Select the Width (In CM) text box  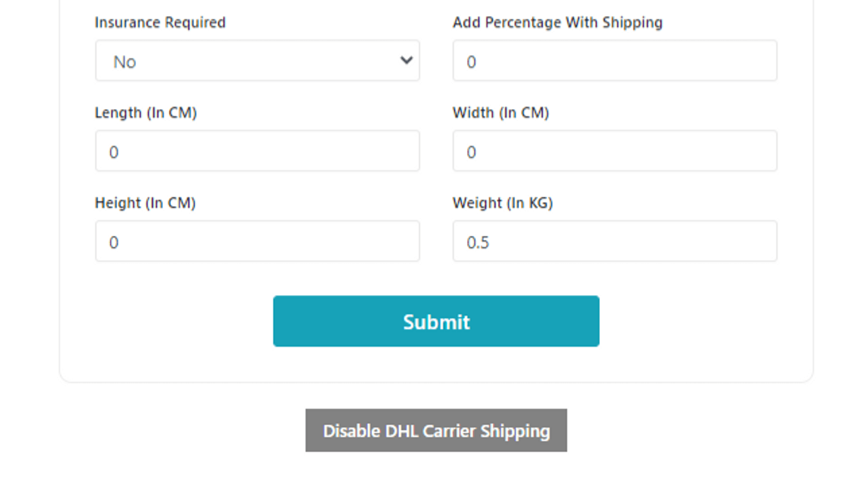pyautogui.click(x=615, y=151)
